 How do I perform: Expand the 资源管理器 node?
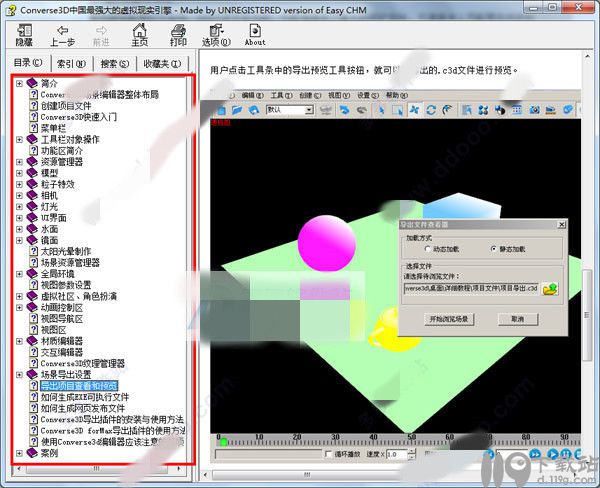pos(19,162)
